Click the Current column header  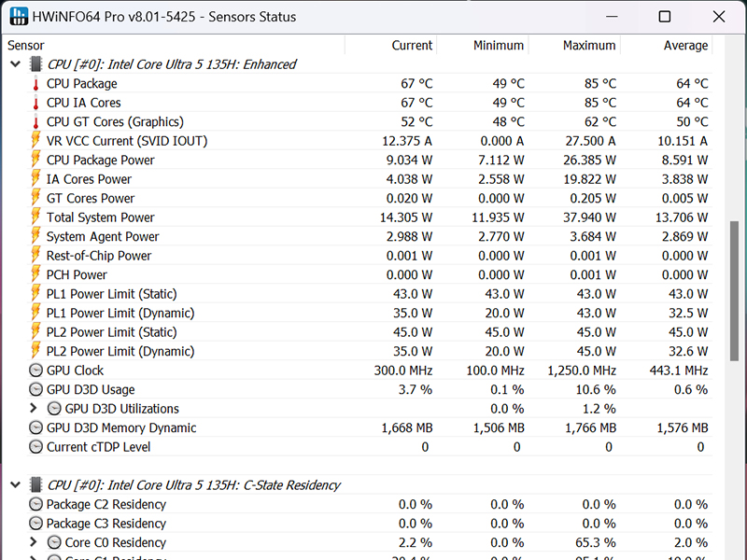pyautogui.click(x=412, y=45)
